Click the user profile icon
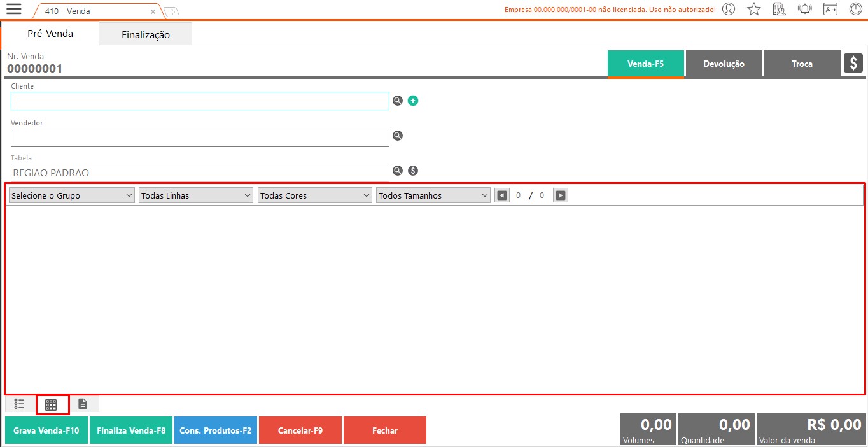The width and height of the screenshot is (868, 447). coord(729,9)
